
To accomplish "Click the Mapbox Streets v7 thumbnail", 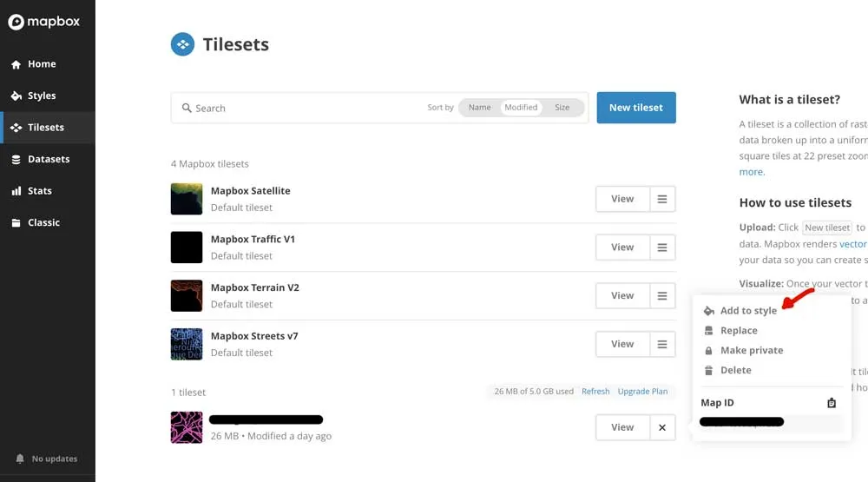I will (x=187, y=344).
